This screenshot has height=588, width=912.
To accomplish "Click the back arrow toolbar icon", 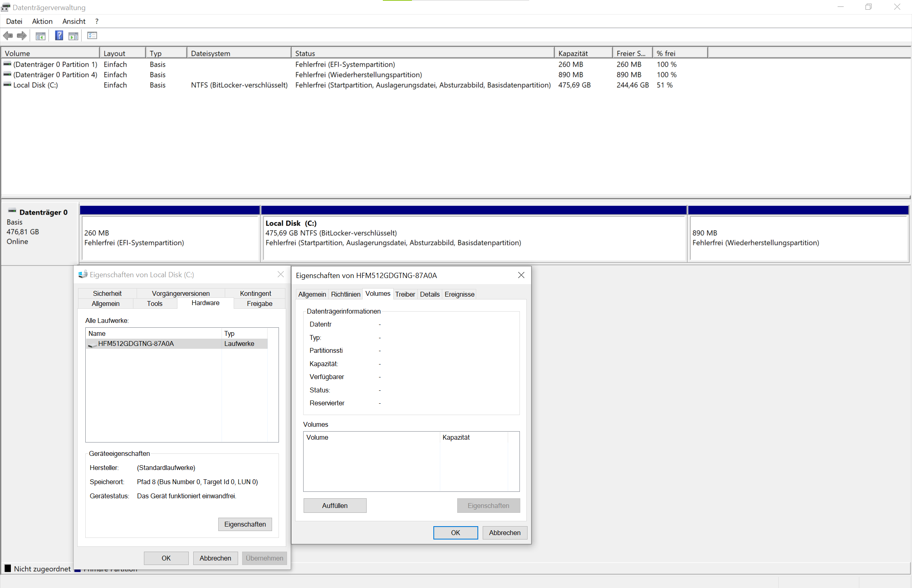I will click(x=8, y=36).
